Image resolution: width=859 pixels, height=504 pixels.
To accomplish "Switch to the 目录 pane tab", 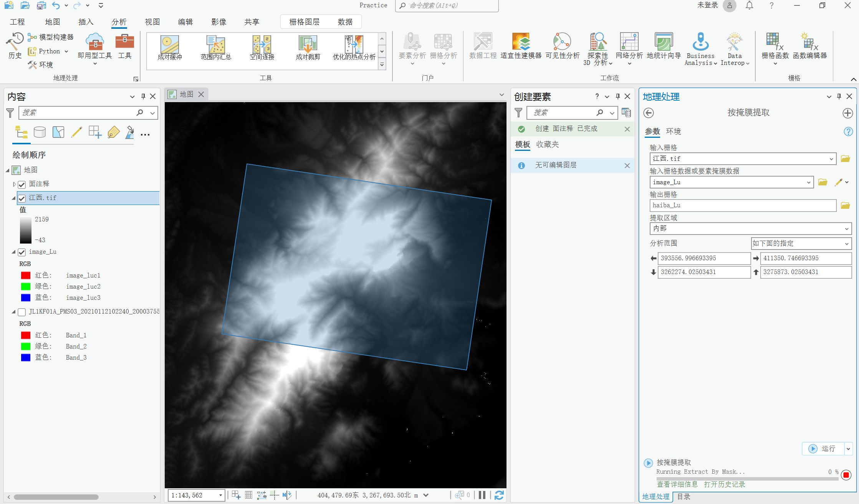I will tap(684, 497).
